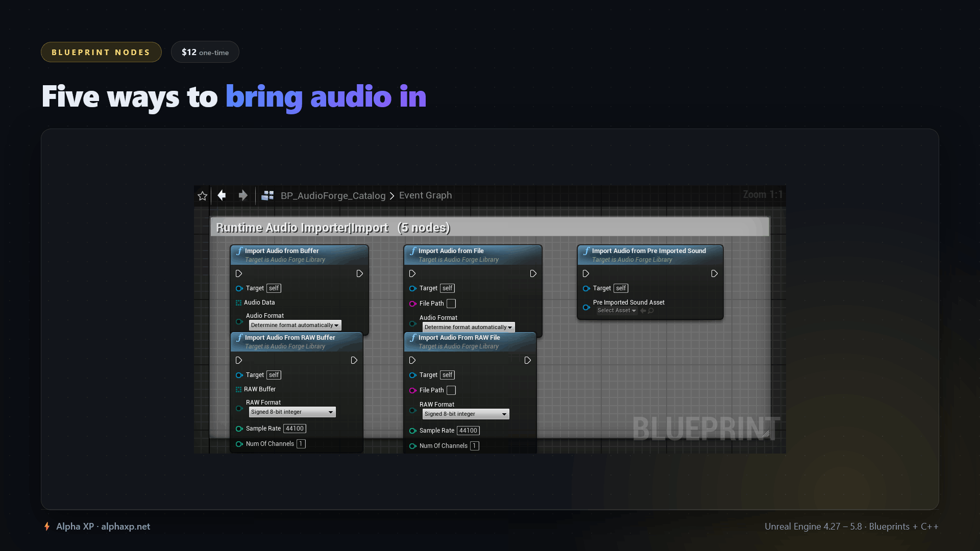Click output exec pin on Import Audio from Buffer

360,274
